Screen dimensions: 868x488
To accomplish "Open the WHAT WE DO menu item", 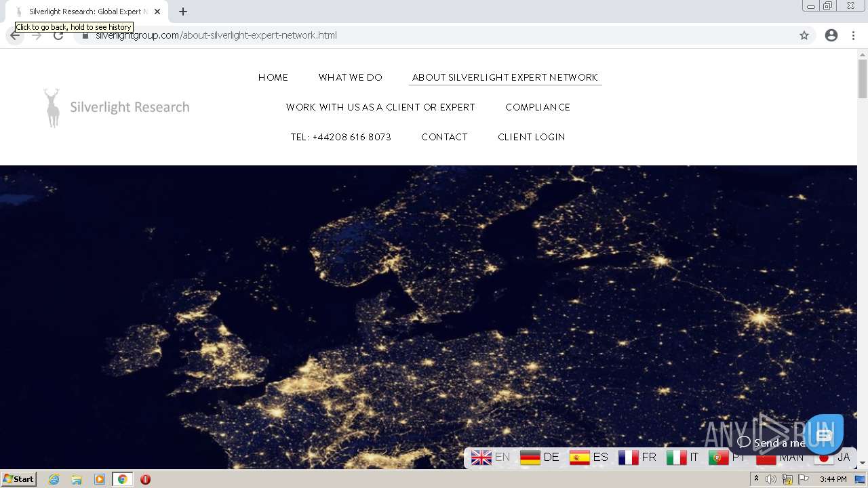I will [351, 77].
